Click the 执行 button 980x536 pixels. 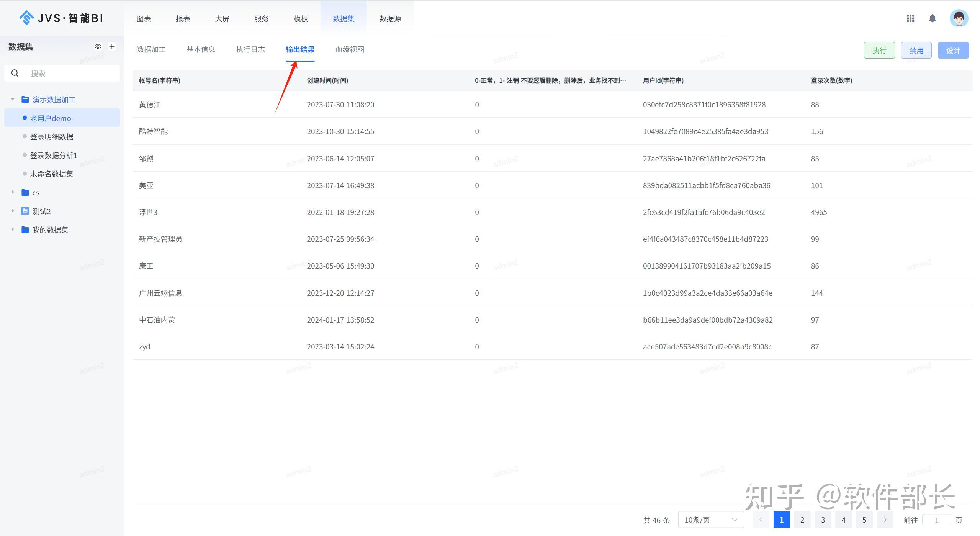[879, 50]
